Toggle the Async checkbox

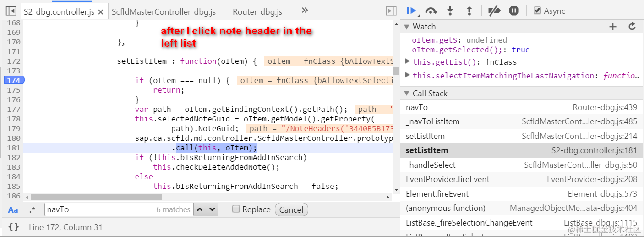(x=537, y=11)
